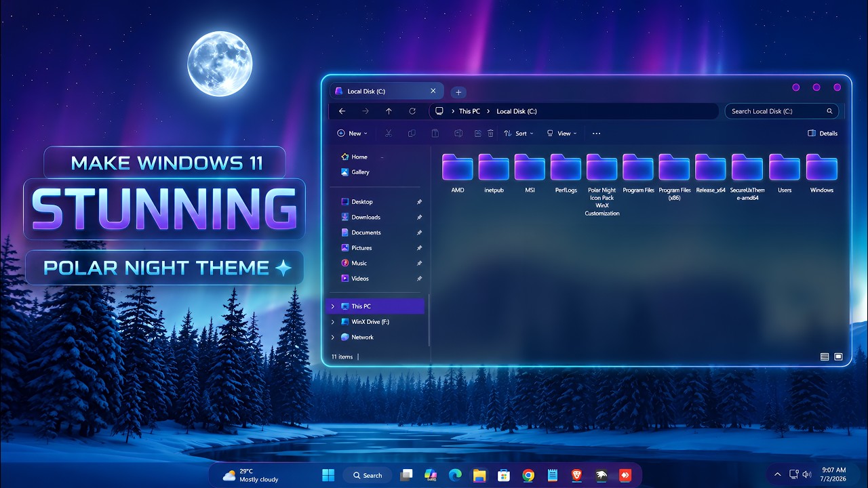Go back using the back arrow
Viewport: 868px width, 488px height.
point(342,111)
